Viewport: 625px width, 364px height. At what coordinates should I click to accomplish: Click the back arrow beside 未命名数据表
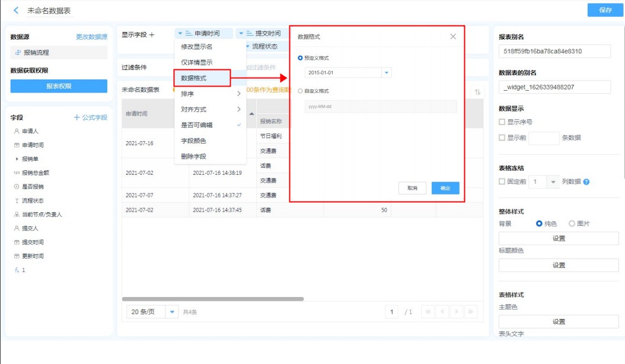point(16,11)
